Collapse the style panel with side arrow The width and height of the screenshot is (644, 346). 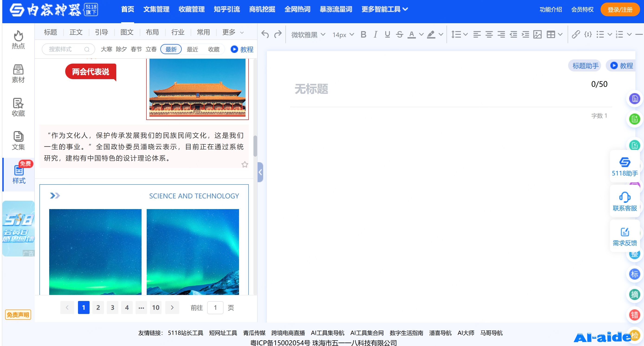coord(260,172)
